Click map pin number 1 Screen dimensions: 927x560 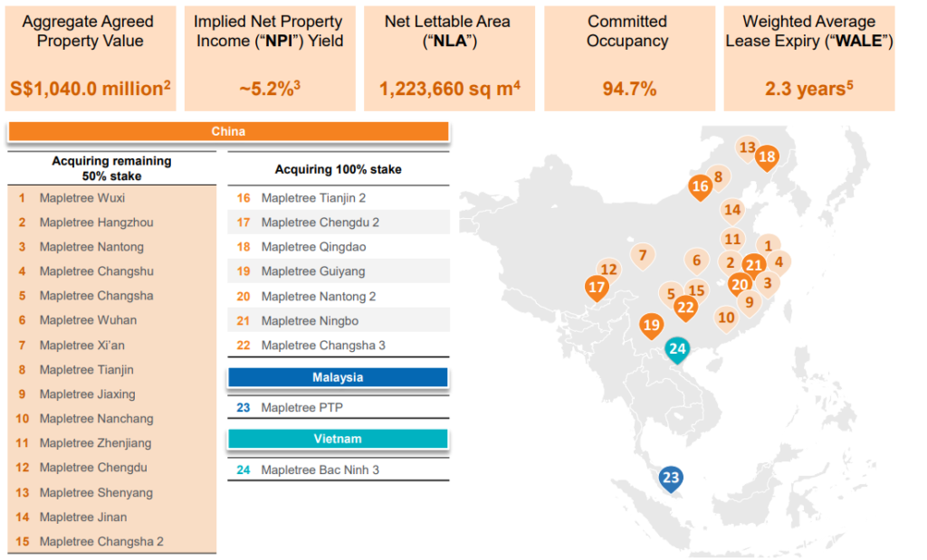(x=768, y=246)
